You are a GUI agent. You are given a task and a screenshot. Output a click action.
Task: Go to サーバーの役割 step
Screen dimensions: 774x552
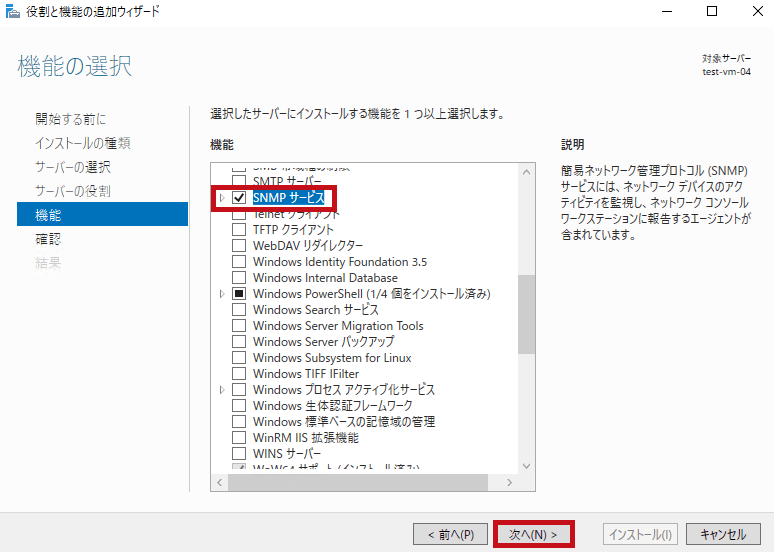[73, 191]
